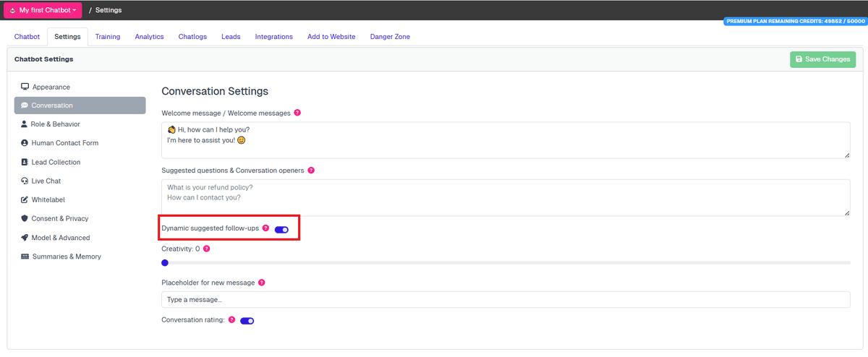
Task: Open the Analytics tab
Action: click(149, 37)
